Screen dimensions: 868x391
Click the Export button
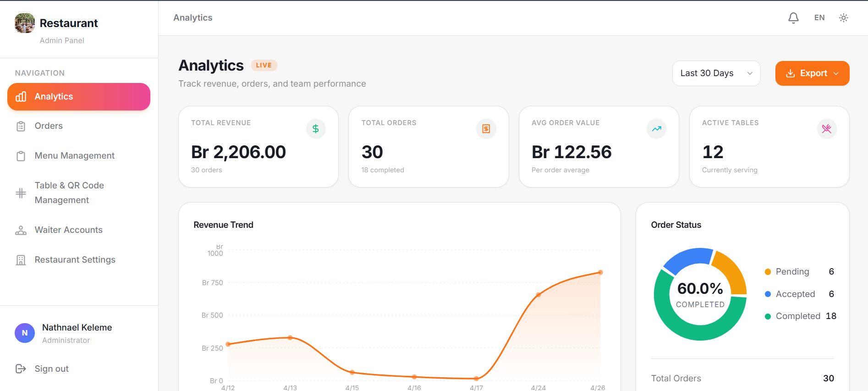[x=812, y=73]
